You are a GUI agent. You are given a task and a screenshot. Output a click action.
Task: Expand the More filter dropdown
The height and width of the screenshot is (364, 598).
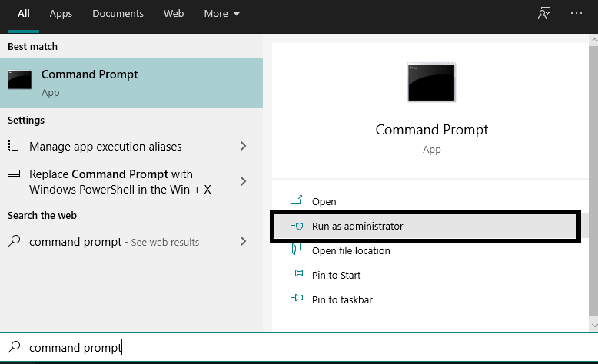(x=222, y=14)
